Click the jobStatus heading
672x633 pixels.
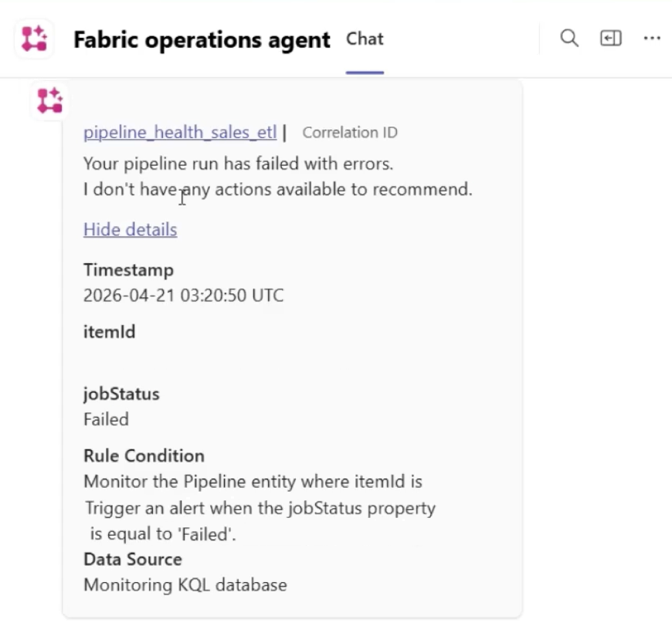(121, 394)
